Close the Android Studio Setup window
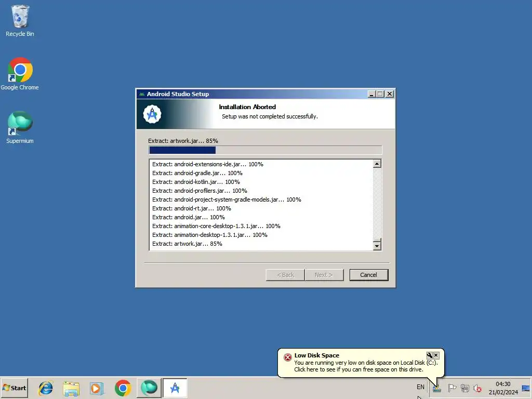 tap(390, 94)
